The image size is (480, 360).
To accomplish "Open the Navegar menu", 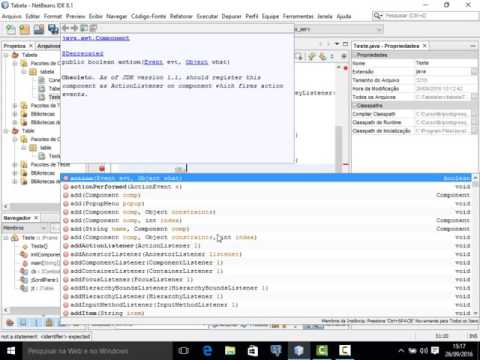I will pyautogui.click(x=117, y=16).
